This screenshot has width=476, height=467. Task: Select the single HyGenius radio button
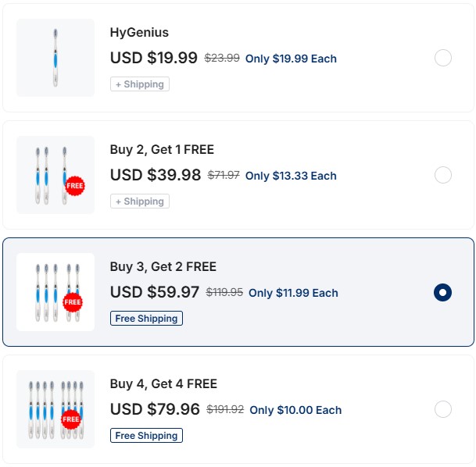pos(442,58)
